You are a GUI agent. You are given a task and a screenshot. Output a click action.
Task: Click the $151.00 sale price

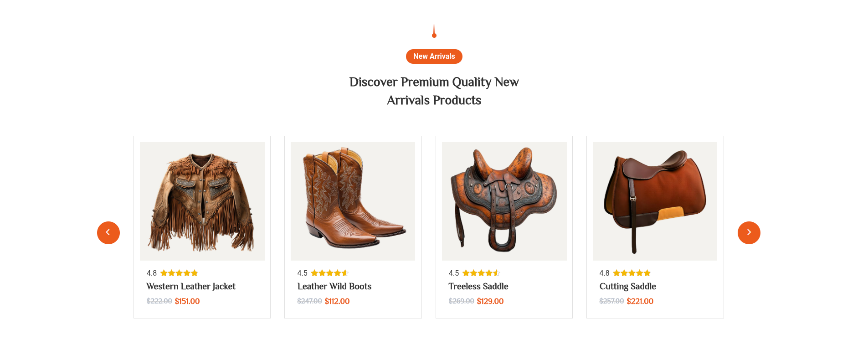(187, 301)
